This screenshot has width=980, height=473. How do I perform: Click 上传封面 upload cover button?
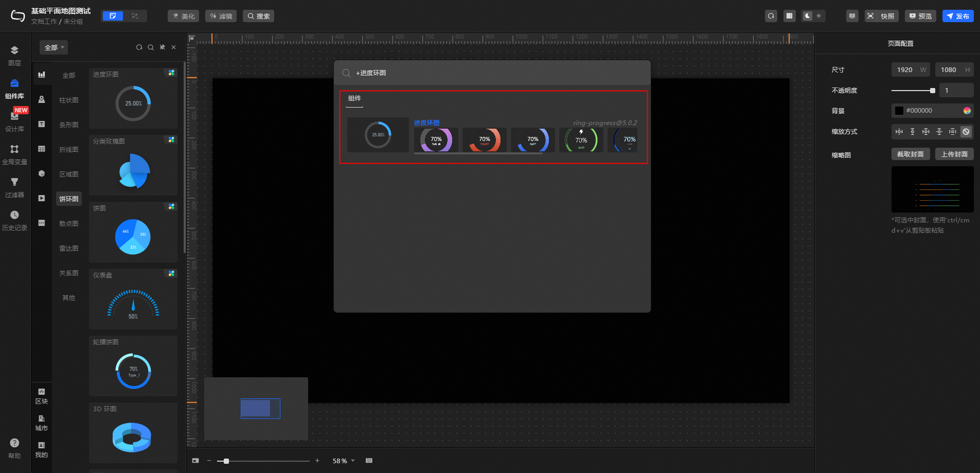[x=954, y=154]
